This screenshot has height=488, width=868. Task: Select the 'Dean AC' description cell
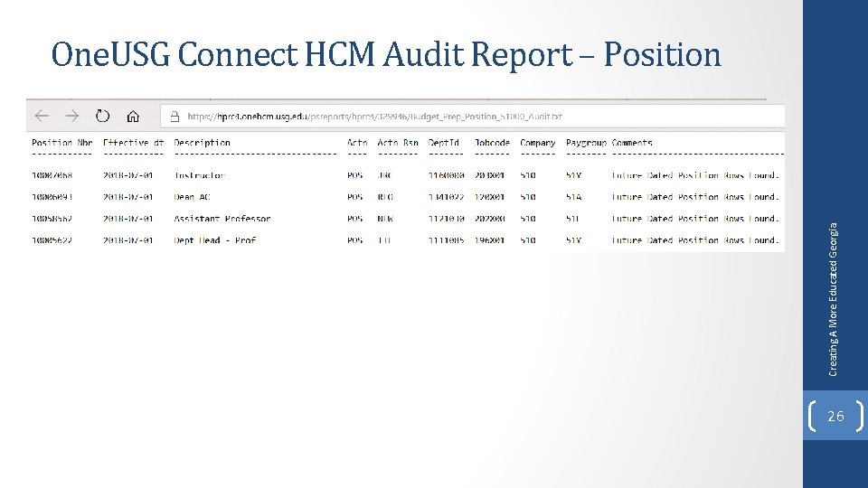[x=192, y=197]
